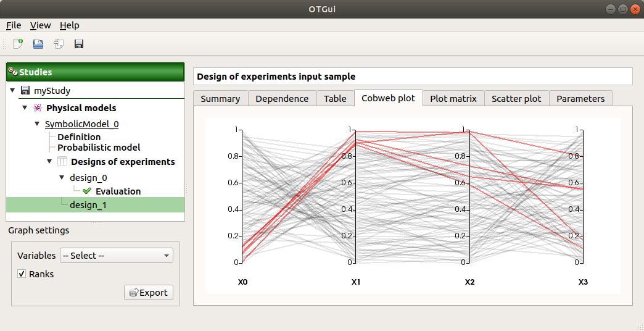Switch to the Plot matrix tab

(x=453, y=99)
